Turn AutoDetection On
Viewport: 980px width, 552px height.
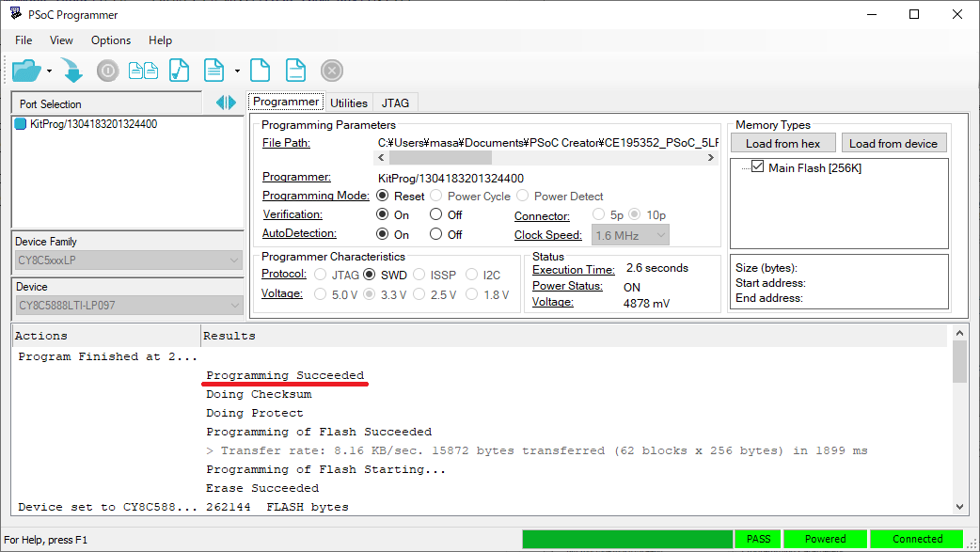pyautogui.click(x=383, y=234)
